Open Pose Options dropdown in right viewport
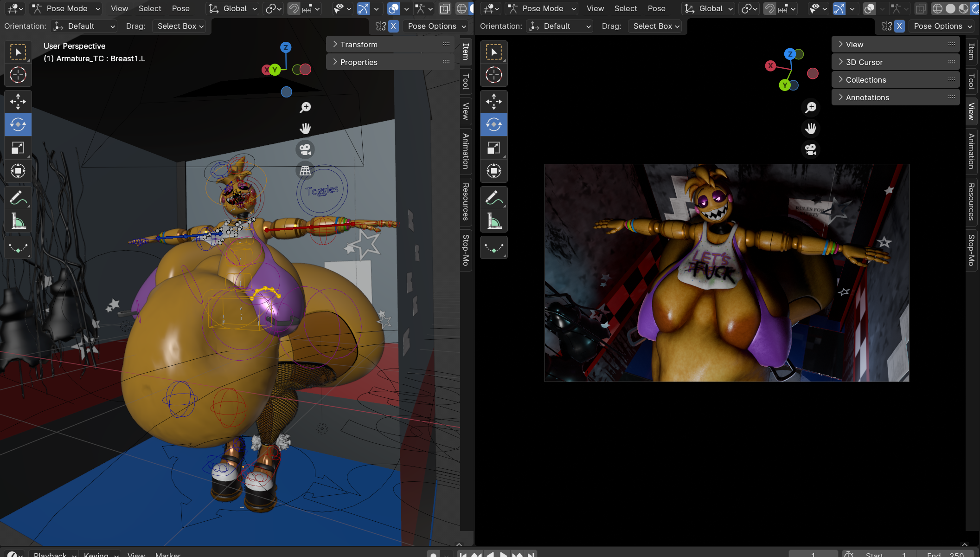 tap(942, 26)
